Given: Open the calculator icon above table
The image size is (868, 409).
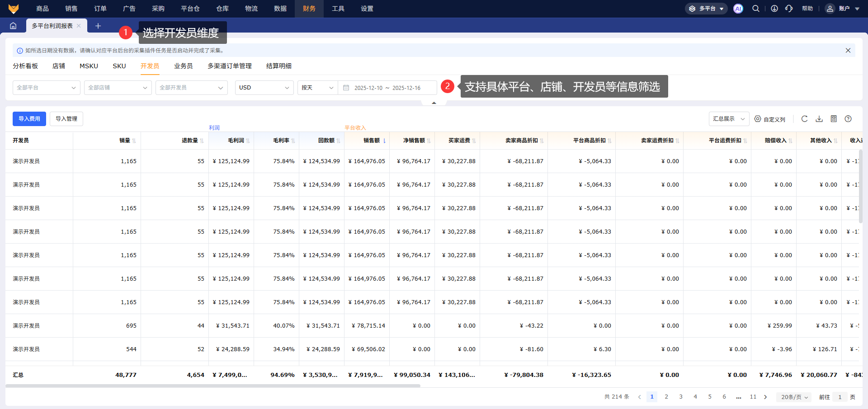Looking at the screenshot, I should click(834, 119).
